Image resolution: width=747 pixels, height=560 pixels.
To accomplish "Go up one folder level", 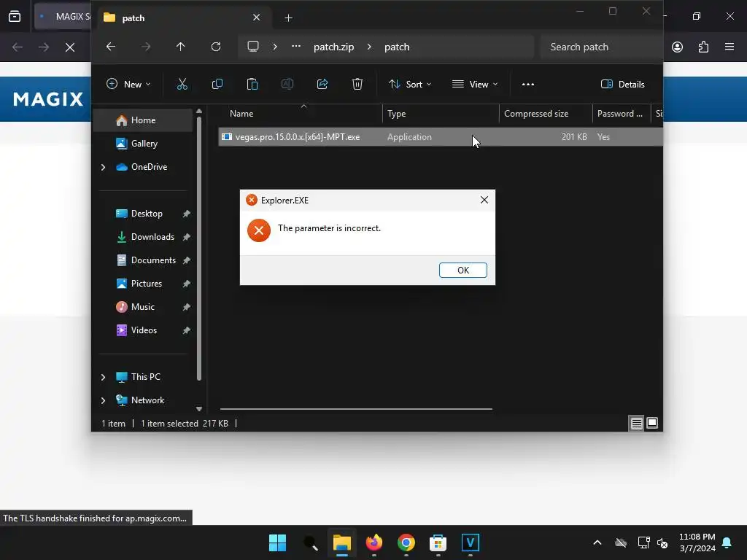I will pyautogui.click(x=181, y=47).
